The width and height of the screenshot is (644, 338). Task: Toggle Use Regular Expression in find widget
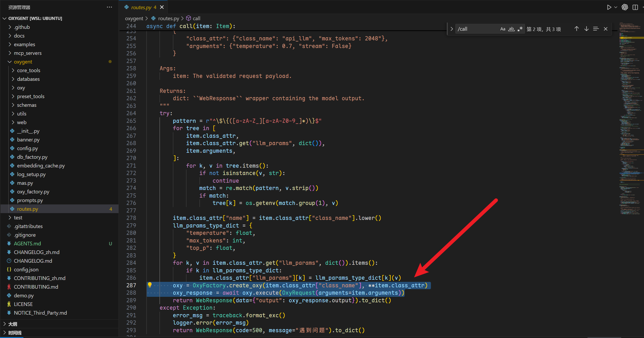click(x=520, y=29)
